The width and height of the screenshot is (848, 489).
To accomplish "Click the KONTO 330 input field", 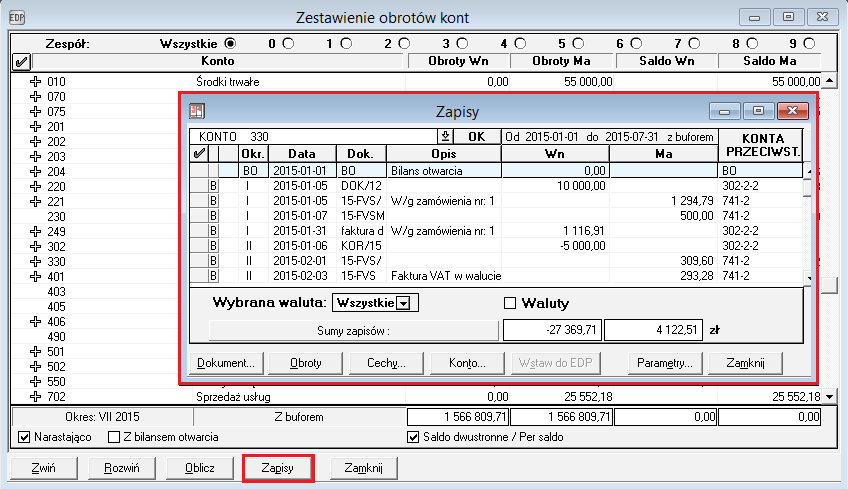I will point(314,136).
